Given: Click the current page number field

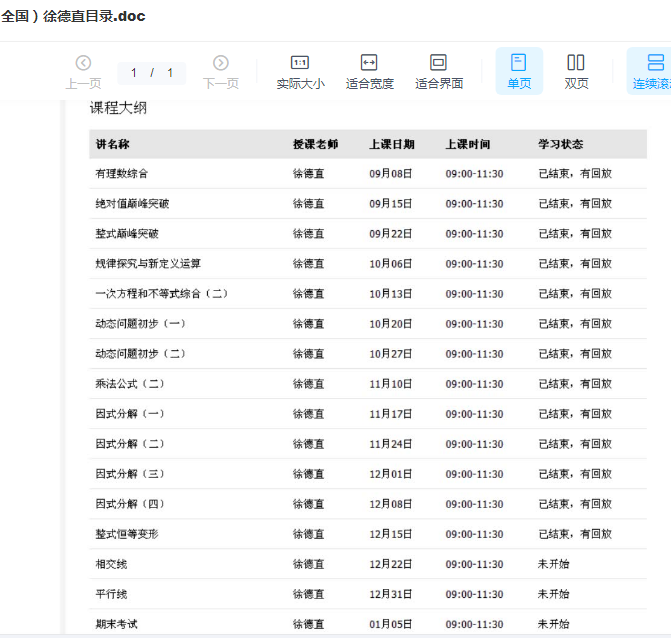Looking at the screenshot, I should pos(134,73).
